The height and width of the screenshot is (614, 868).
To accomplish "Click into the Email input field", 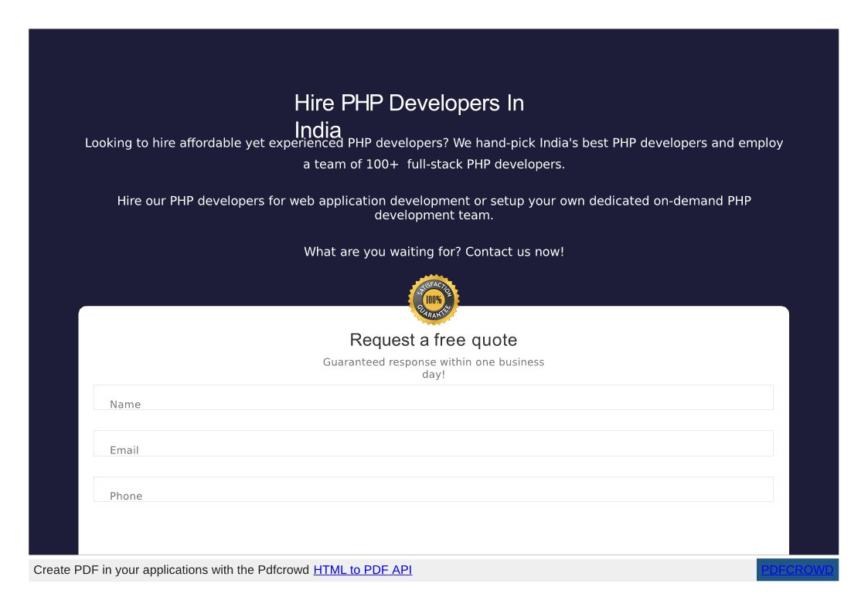I will pos(433,443).
